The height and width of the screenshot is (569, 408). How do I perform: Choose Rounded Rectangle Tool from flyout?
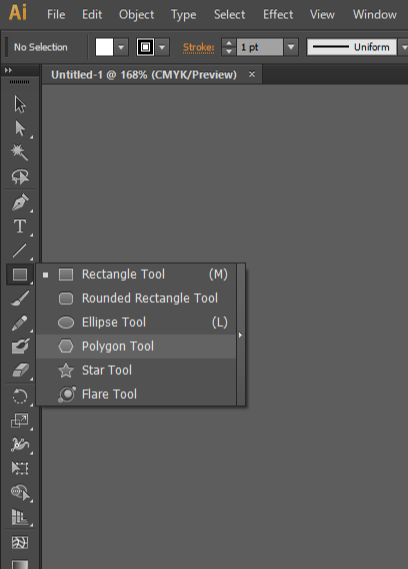pos(136,298)
